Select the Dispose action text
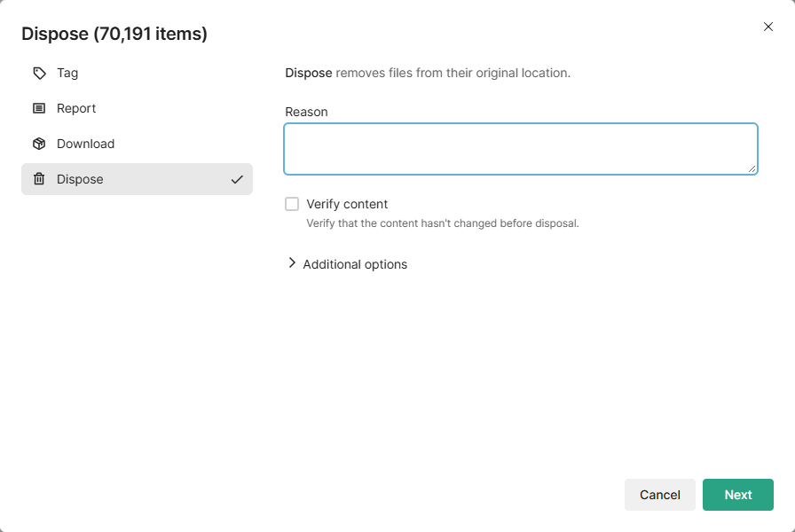The width and height of the screenshot is (795, 532). (x=80, y=179)
